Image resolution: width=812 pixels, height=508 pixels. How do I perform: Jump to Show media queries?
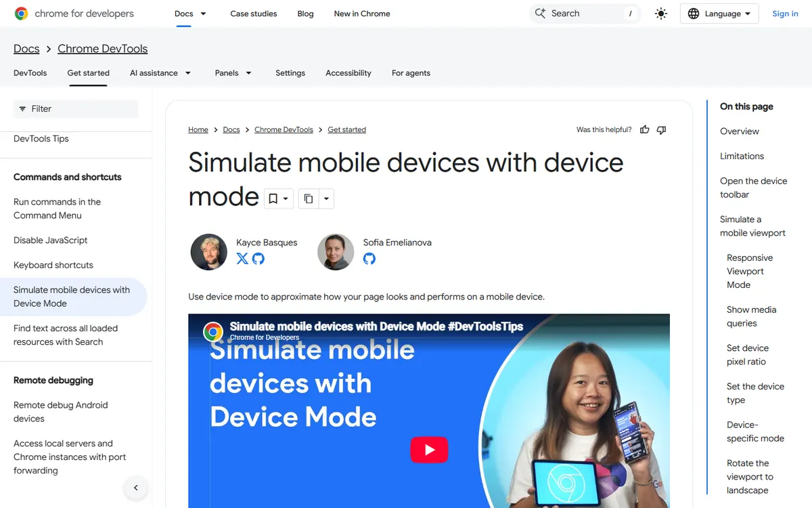click(x=751, y=316)
